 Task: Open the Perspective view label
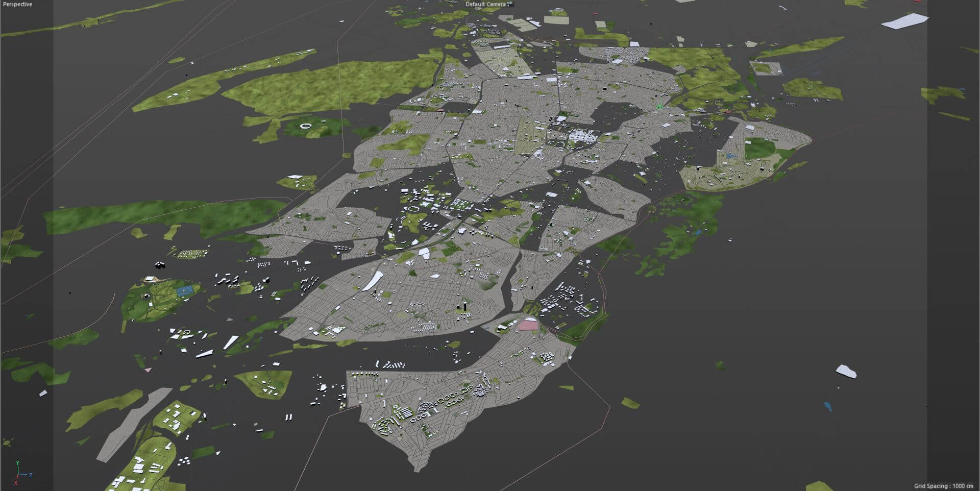click(17, 4)
